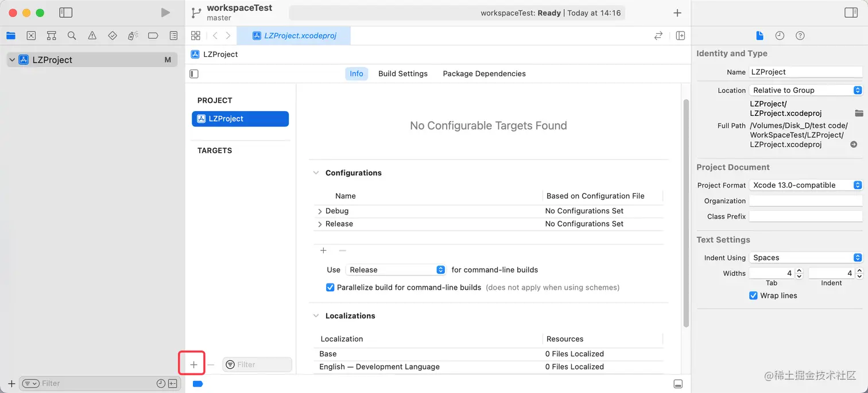Add a file with navigator plus button
Image resolution: width=868 pixels, height=393 pixels.
[x=11, y=383]
